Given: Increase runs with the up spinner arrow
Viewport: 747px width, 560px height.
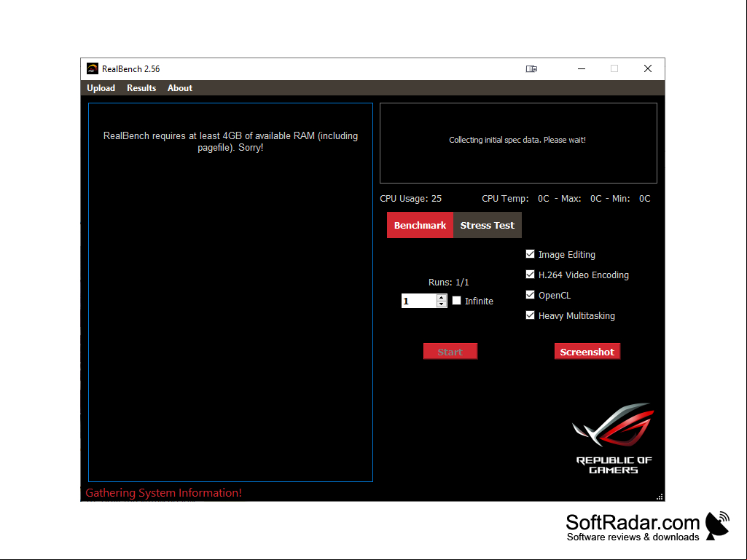Looking at the screenshot, I should [442, 298].
